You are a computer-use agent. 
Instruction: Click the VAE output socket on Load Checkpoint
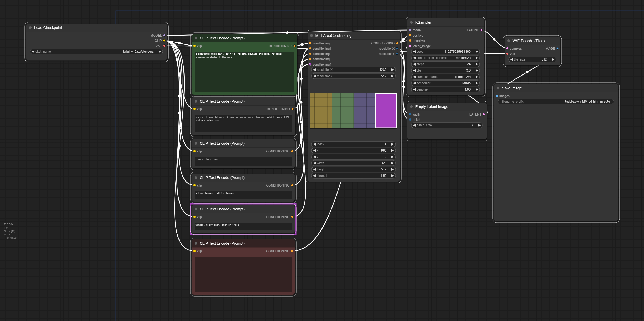[x=164, y=46]
